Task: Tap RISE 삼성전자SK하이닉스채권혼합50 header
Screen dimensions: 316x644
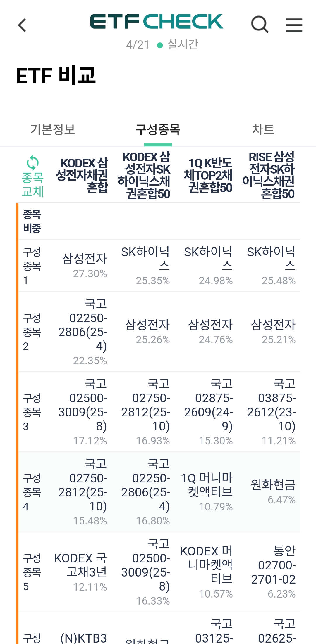Action: pyautogui.click(x=269, y=175)
